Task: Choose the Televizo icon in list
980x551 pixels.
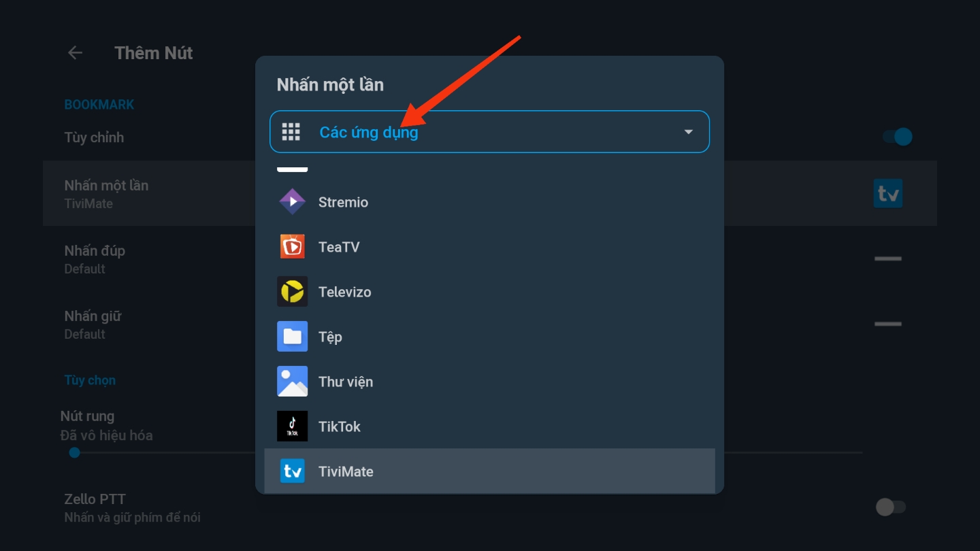Action: [x=292, y=292]
